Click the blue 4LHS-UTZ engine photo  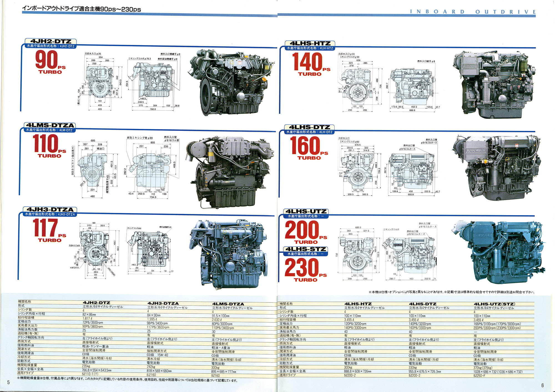(498, 253)
